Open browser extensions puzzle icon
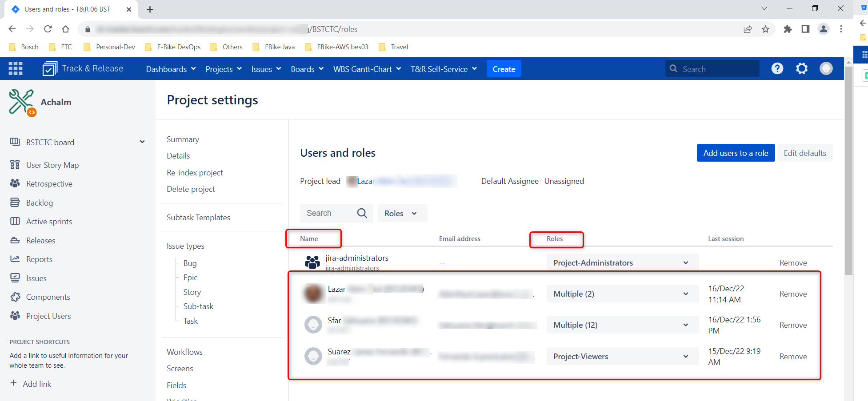 coord(788,29)
